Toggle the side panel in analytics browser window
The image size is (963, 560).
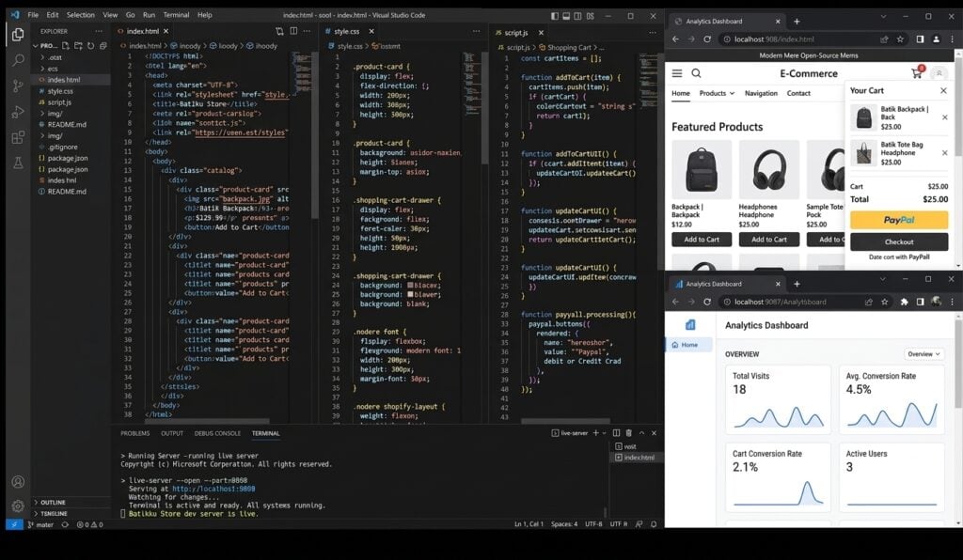(x=920, y=302)
